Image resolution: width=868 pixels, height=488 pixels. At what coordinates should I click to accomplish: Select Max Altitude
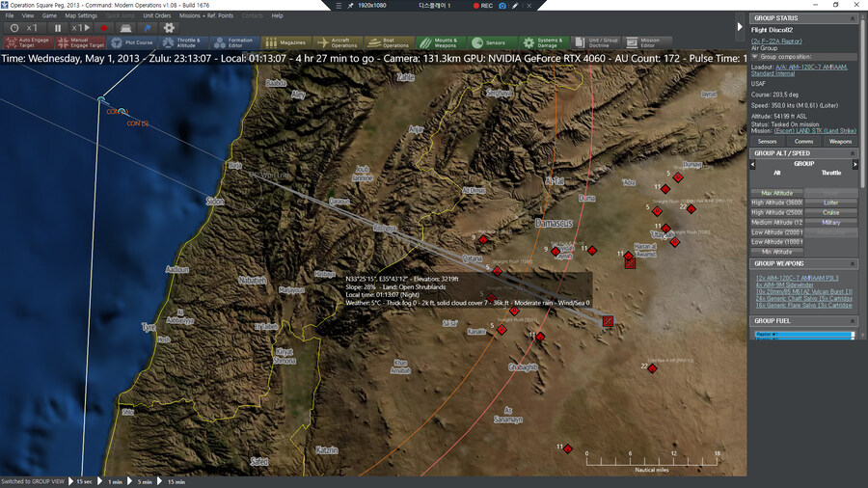tap(776, 193)
